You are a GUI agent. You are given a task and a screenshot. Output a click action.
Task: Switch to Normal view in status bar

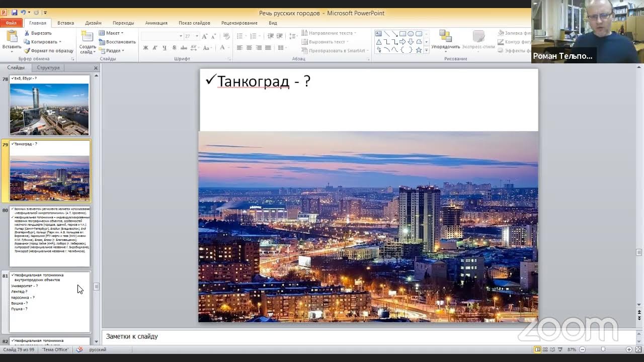click(537, 349)
